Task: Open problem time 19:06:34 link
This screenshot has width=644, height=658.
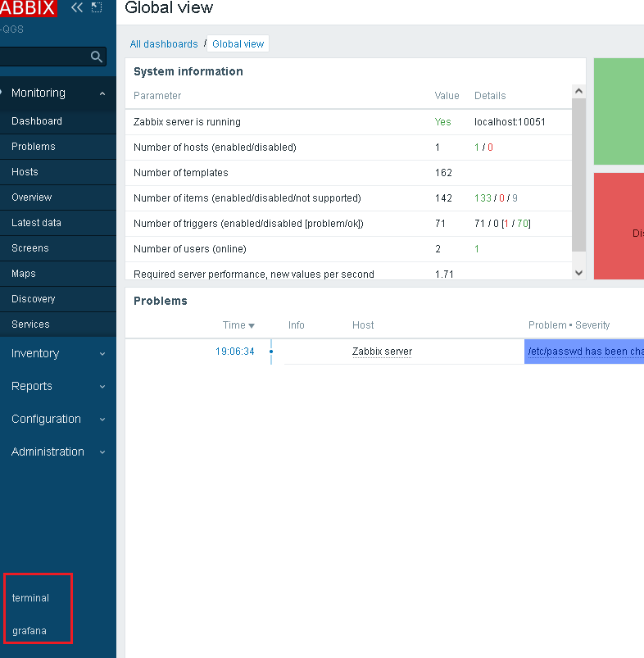Action: pyautogui.click(x=235, y=352)
